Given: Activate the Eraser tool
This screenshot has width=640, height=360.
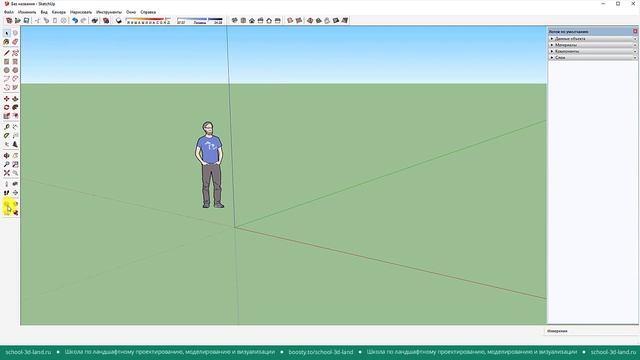Looking at the screenshot, I should [x=15, y=42].
